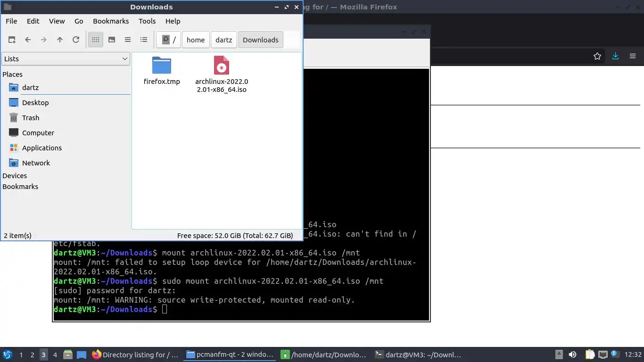Click show desktop icon in panel
644x362 pixels.
82,355
